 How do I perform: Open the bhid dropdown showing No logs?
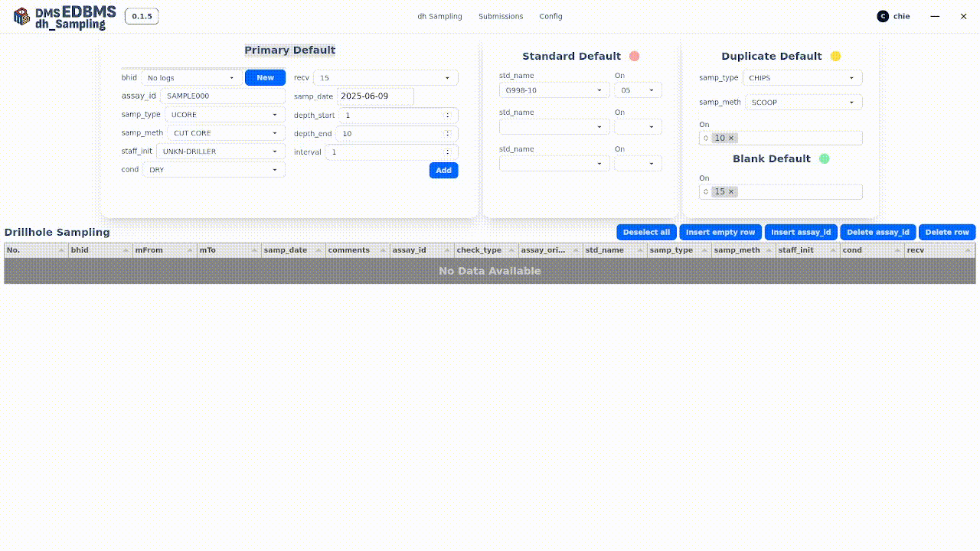pos(191,78)
